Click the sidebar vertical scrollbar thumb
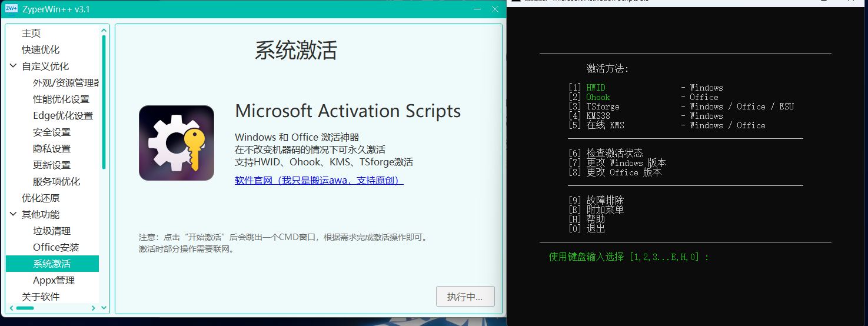 point(104,102)
